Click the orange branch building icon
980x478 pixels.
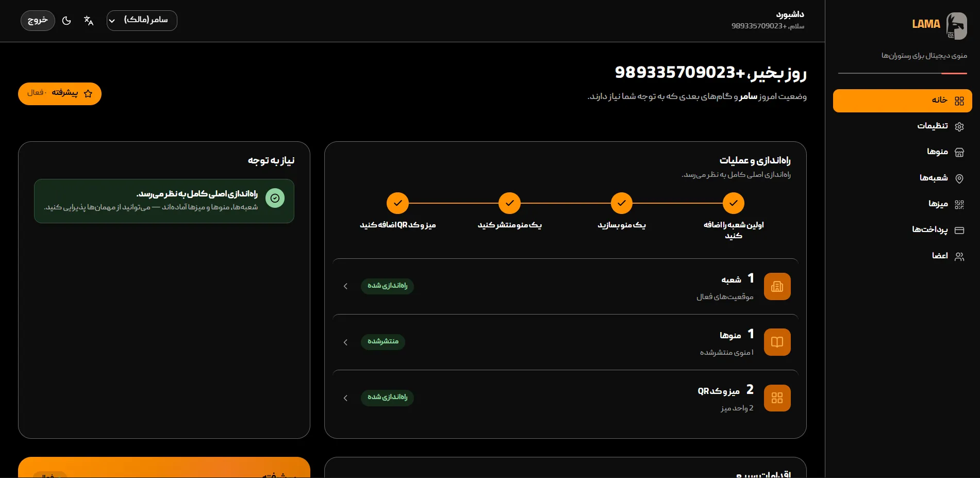(777, 286)
